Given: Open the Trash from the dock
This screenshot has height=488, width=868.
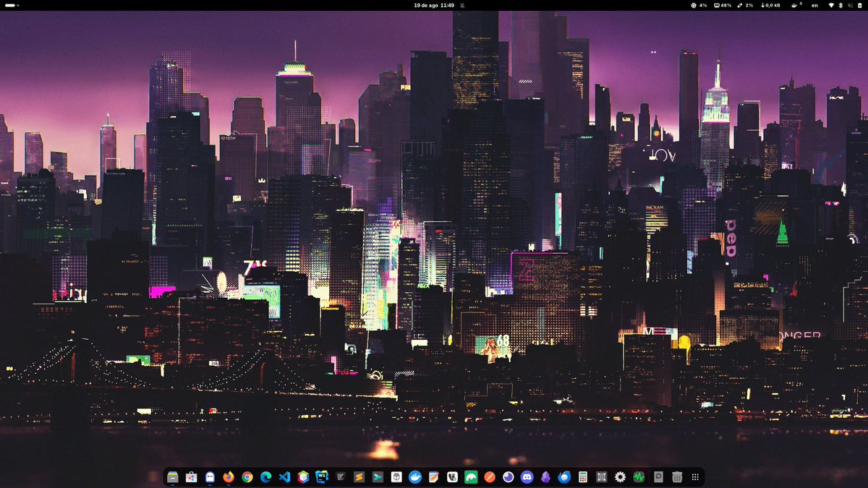Looking at the screenshot, I should pos(676,477).
